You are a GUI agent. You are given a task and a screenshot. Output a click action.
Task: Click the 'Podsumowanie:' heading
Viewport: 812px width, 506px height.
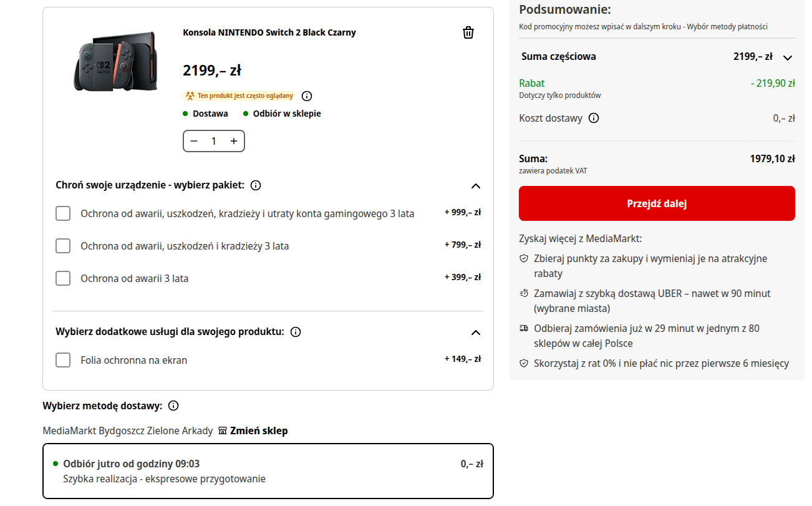(x=565, y=9)
